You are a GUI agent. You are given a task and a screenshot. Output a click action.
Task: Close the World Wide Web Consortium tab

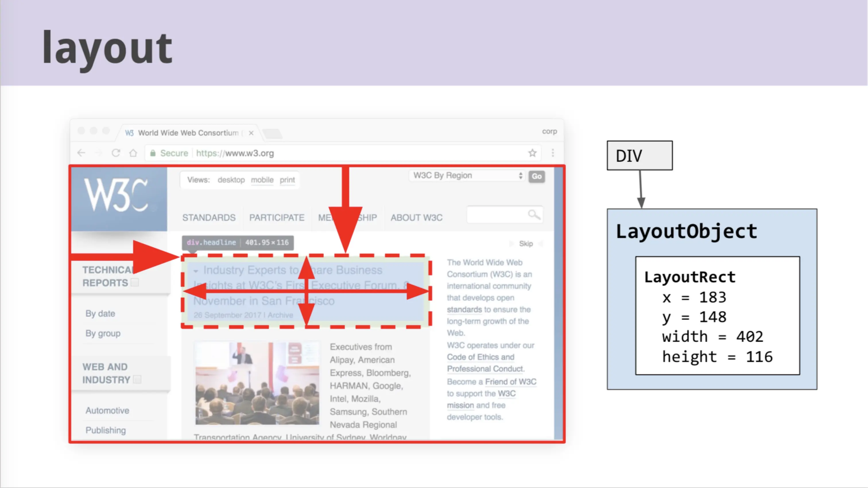(x=251, y=133)
